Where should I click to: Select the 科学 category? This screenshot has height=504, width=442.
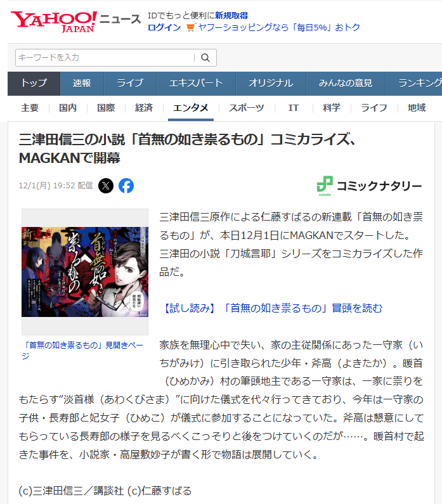332,108
